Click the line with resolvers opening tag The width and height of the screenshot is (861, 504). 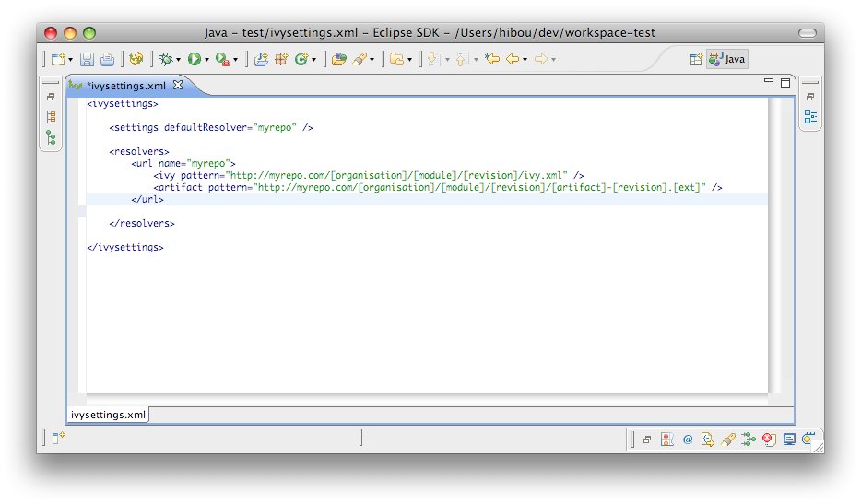138,151
